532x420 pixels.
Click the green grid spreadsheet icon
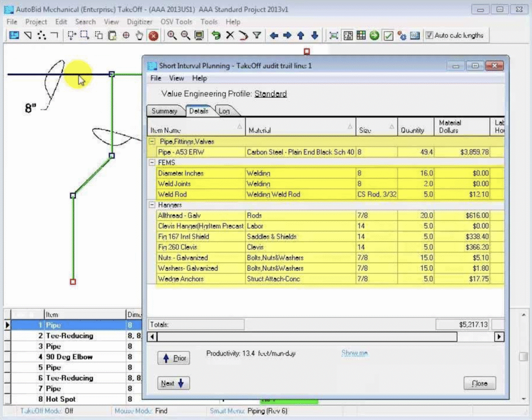pyautogui.click(x=362, y=35)
